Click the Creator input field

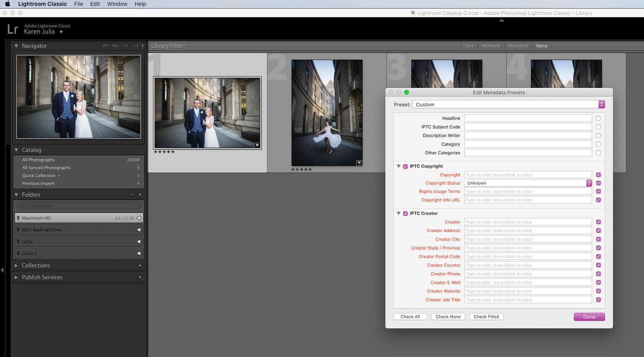528,222
